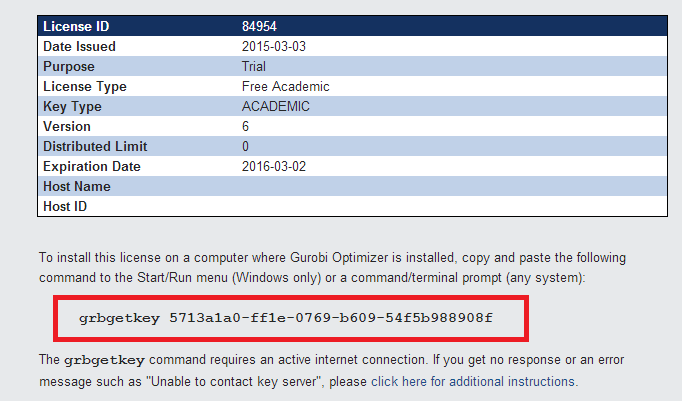The image size is (682, 401).
Task: Select the Host ID row label
Action: 65,206
